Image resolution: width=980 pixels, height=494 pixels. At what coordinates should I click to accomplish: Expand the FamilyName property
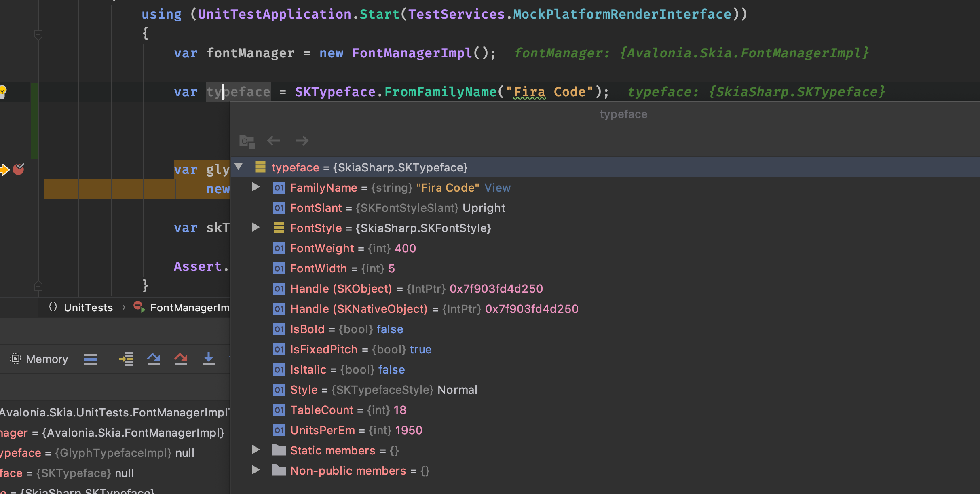(256, 187)
